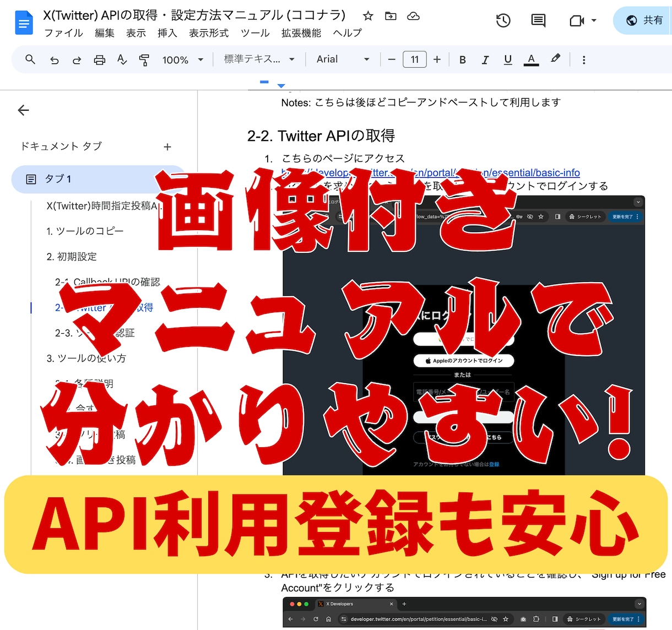Start a video meeting camera icon
672x630 pixels.
click(x=577, y=21)
